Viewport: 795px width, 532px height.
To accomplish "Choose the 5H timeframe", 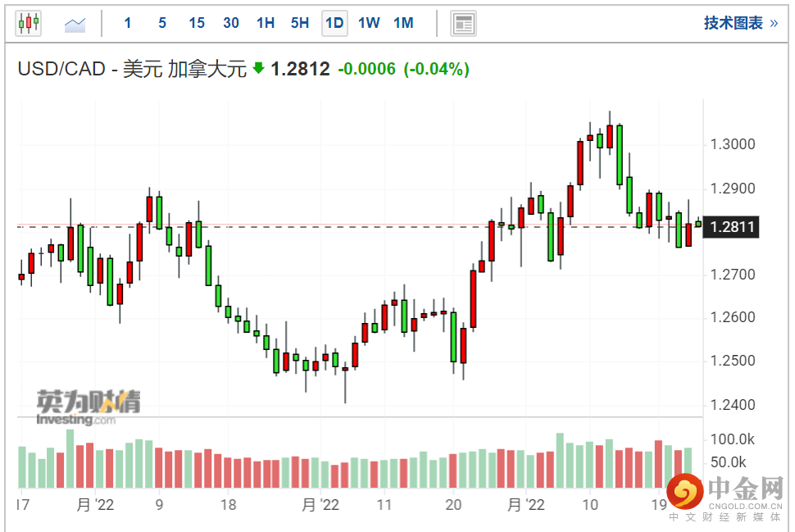I will (300, 23).
